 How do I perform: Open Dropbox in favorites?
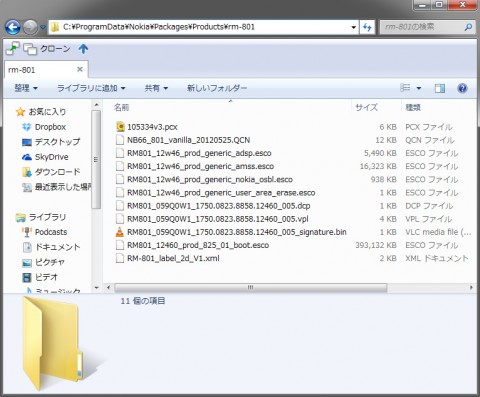[x=44, y=127]
